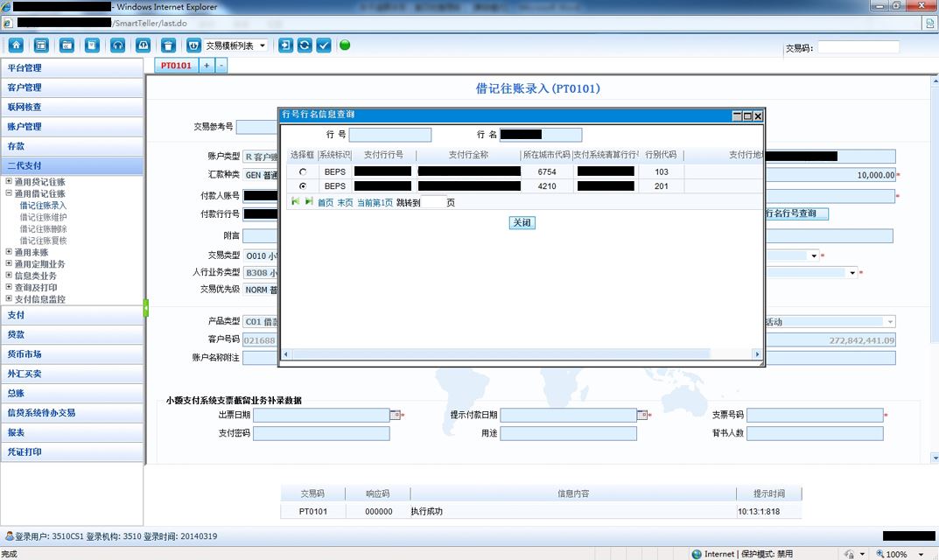Click the calculator-style toolbar icon

(x=41, y=45)
